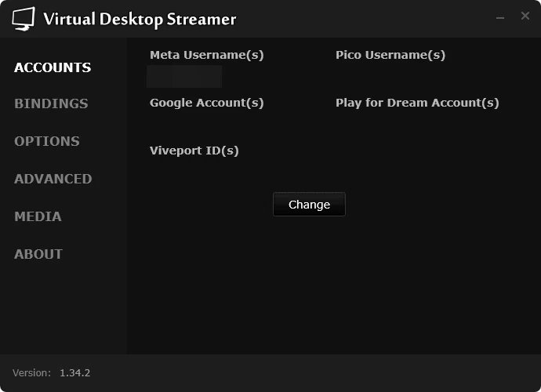
Task: Click the Virtual Desktop Streamer title text
Action: (x=140, y=20)
